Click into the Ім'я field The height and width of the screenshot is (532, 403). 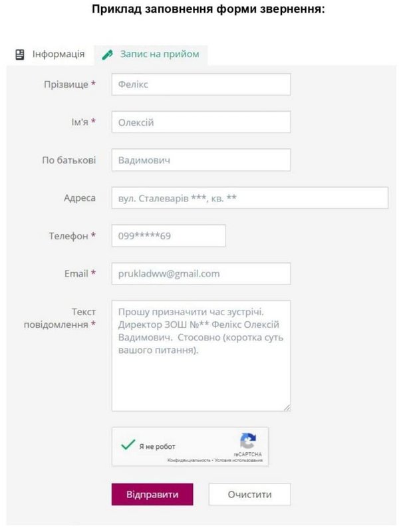(201, 122)
